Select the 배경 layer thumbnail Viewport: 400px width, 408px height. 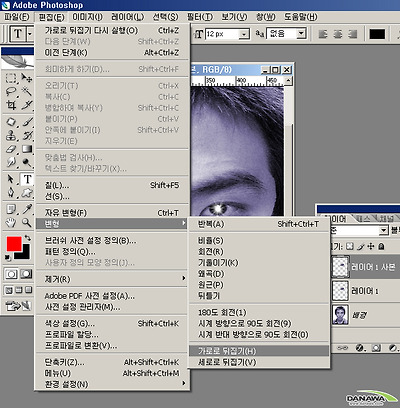[340, 314]
